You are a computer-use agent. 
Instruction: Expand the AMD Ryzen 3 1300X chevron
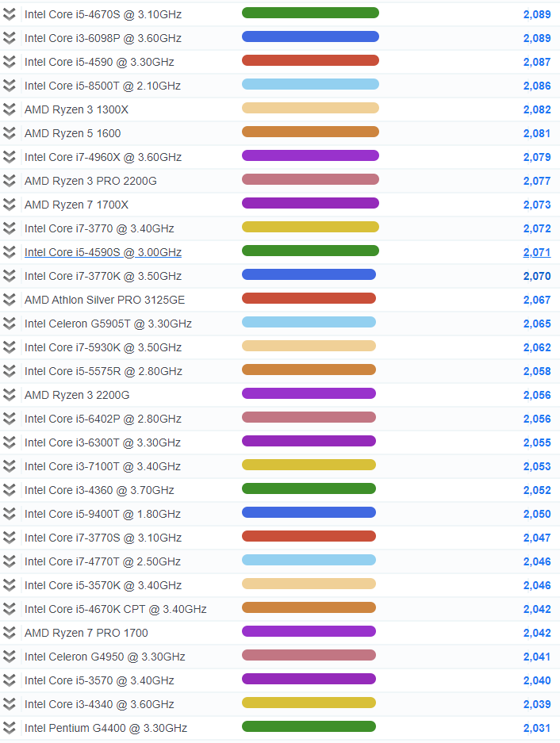point(9,109)
